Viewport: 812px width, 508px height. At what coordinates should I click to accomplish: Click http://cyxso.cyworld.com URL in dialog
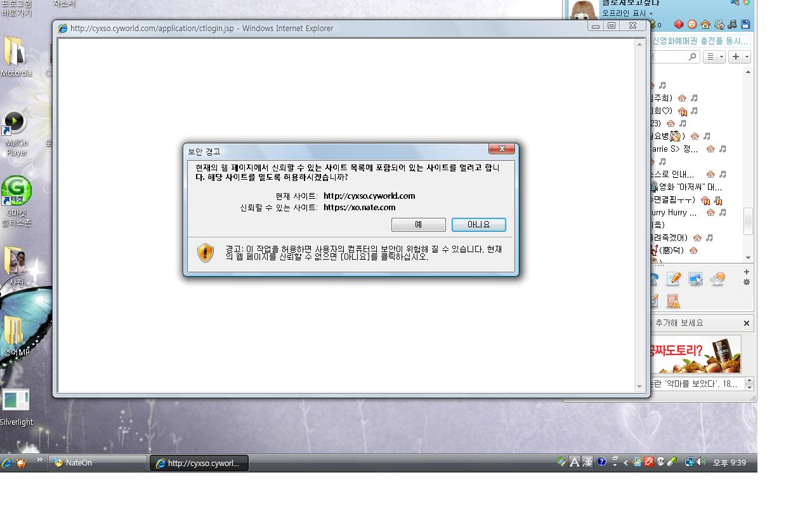click(369, 196)
